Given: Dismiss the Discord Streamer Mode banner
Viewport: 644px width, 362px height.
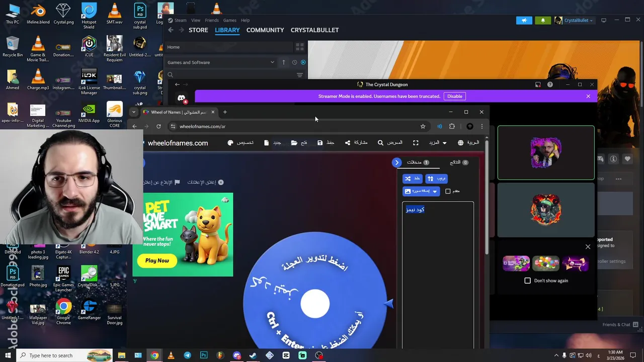Looking at the screenshot, I should (x=588, y=96).
